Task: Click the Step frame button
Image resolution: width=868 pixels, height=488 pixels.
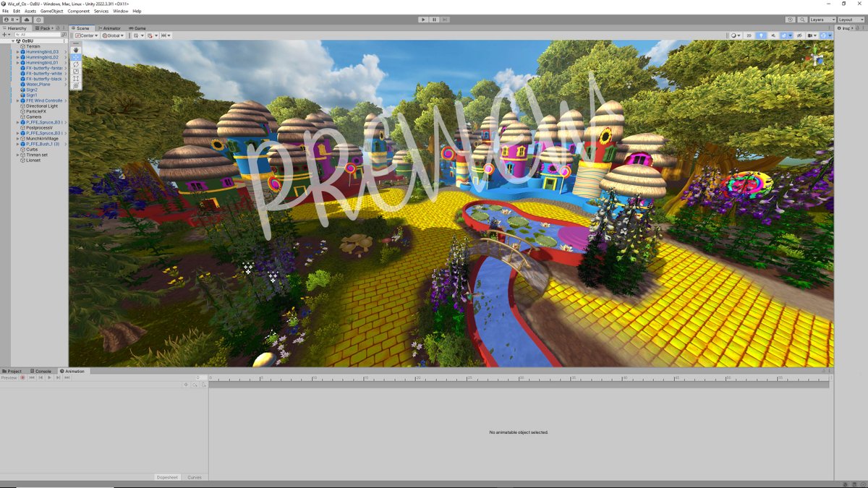Action: [x=445, y=20]
